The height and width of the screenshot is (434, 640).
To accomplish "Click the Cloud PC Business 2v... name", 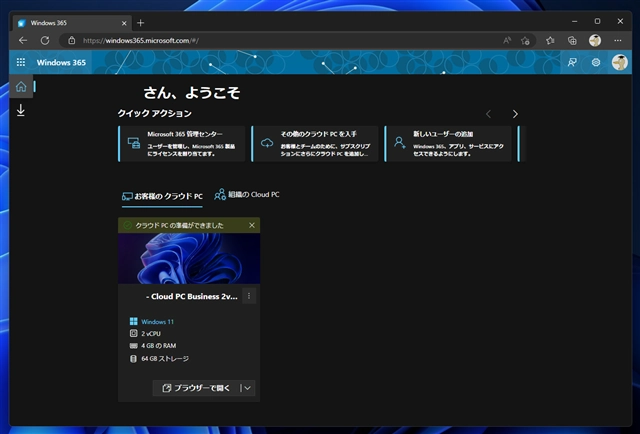I will (x=192, y=296).
